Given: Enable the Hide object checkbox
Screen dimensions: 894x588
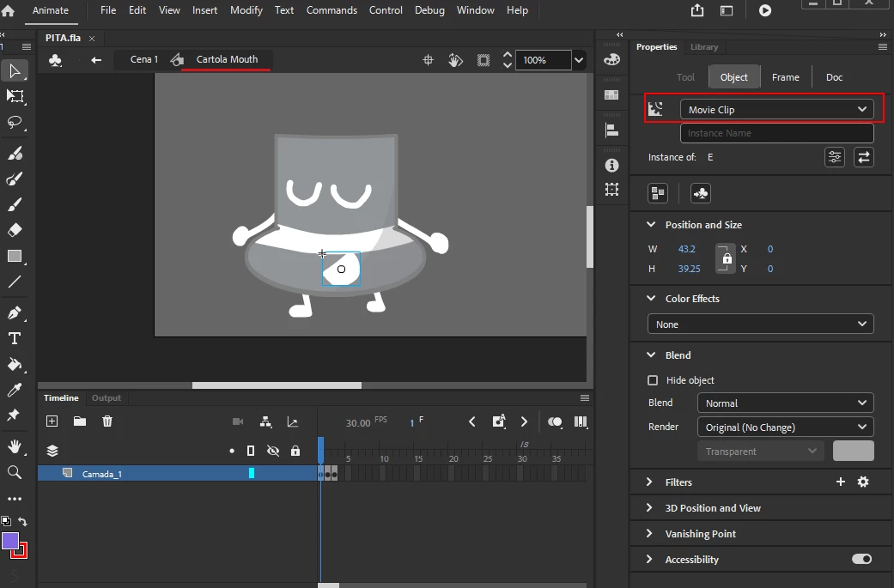Looking at the screenshot, I should (653, 380).
